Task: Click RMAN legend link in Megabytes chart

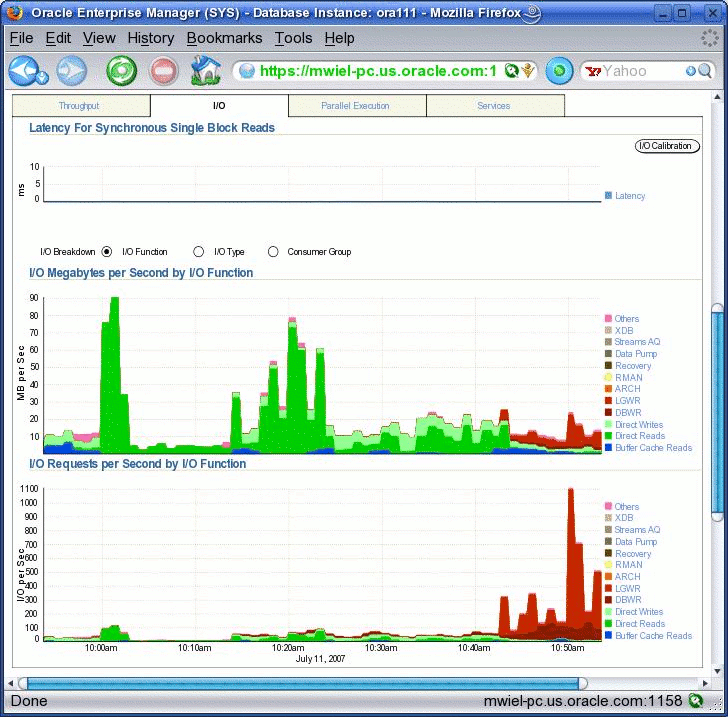Action: click(x=629, y=378)
